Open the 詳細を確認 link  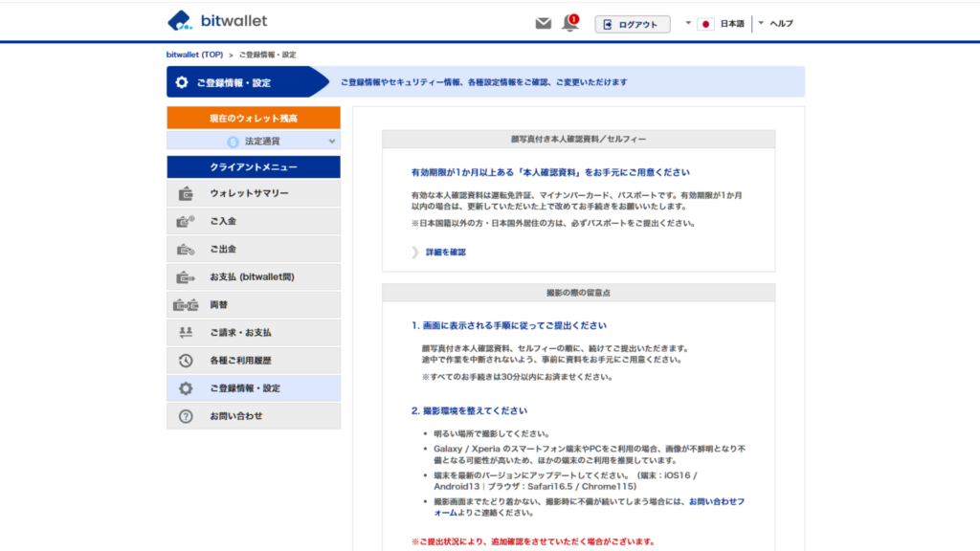pos(446,253)
